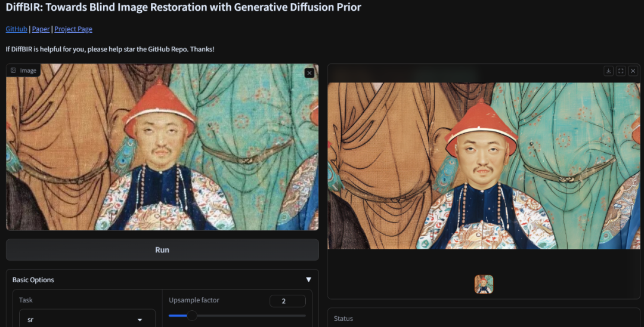Click the Image label icon
Screen dimensions: 644x327
coord(13,70)
